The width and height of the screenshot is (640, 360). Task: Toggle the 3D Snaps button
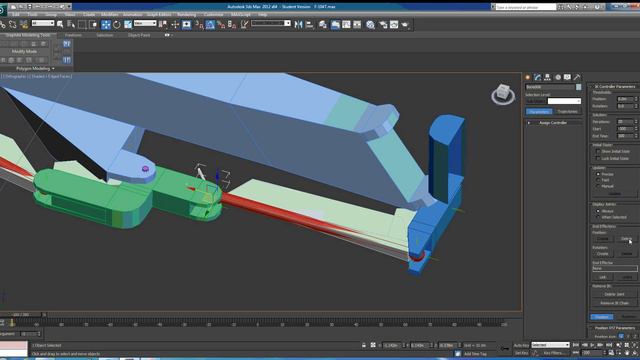[x=199, y=24]
